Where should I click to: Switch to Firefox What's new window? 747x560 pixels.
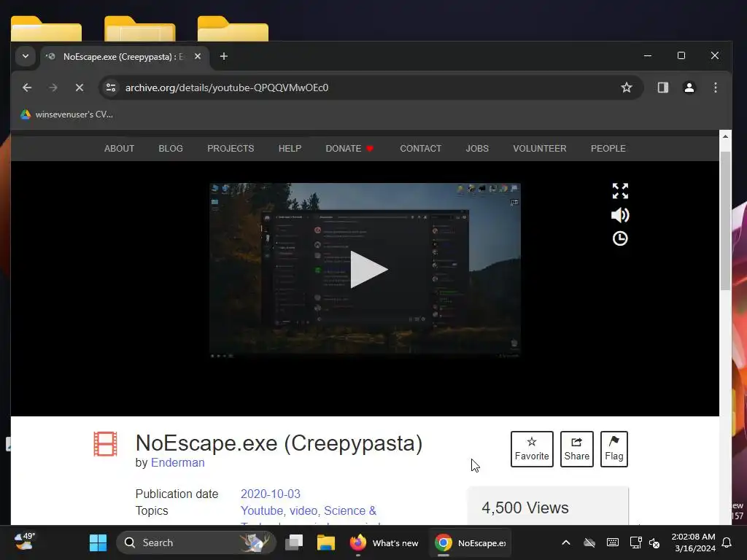point(384,542)
